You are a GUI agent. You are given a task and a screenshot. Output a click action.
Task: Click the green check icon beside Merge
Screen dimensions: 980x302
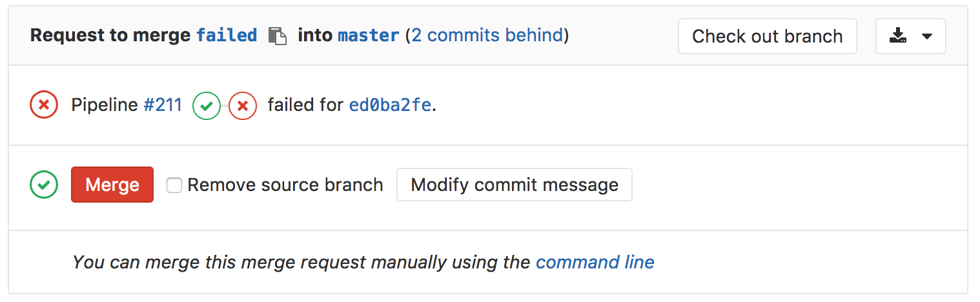pyautogui.click(x=44, y=185)
